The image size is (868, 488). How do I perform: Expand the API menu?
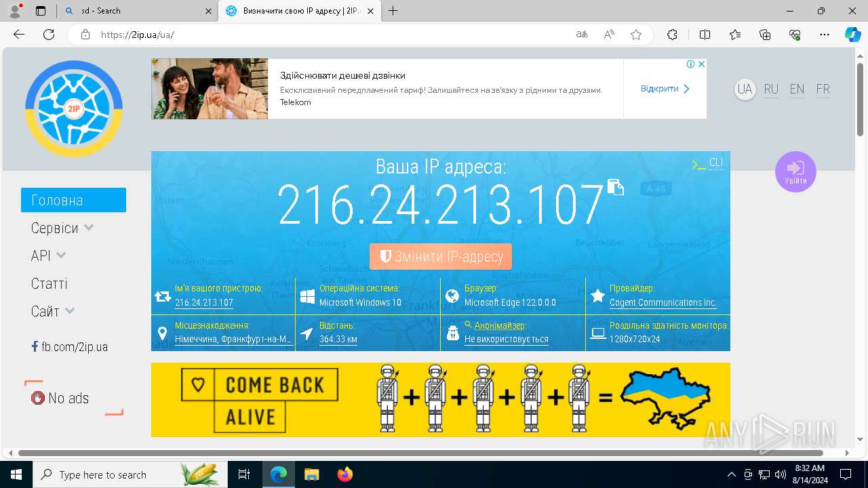point(49,256)
